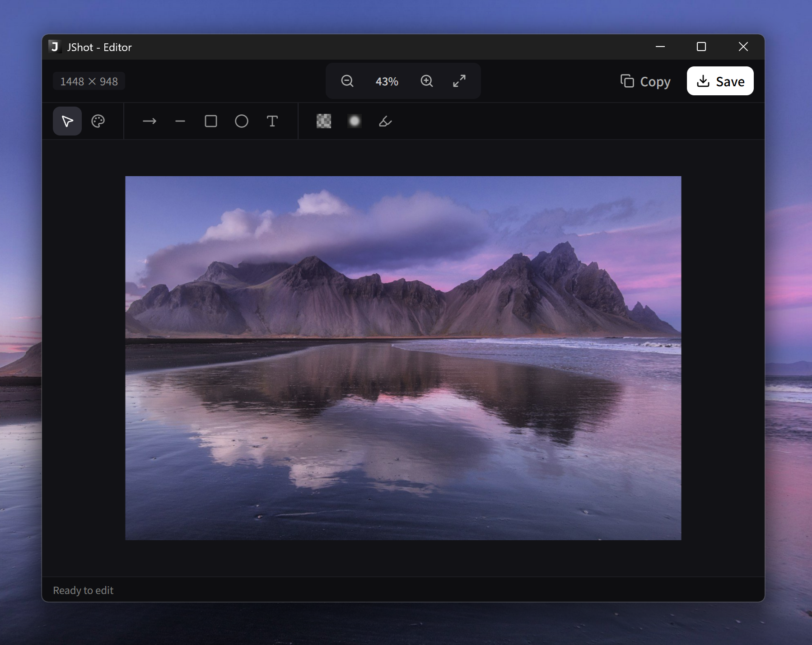Select the arrow annotation tool
Image resolution: width=812 pixels, height=645 pixels.
149,121
